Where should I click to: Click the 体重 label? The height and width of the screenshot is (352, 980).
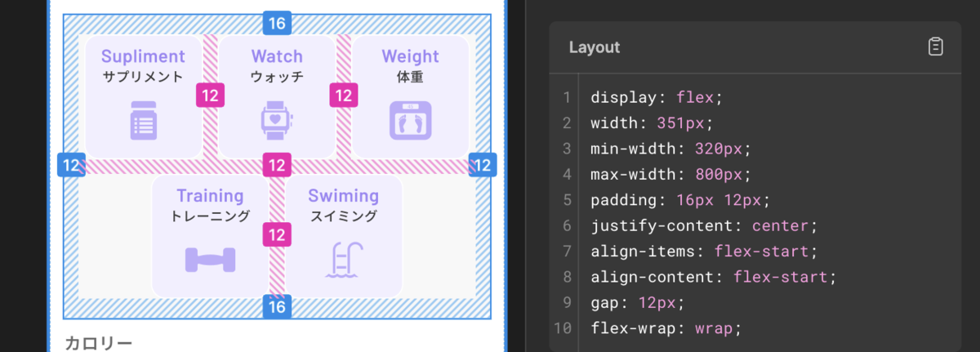[x=410, y=78]
